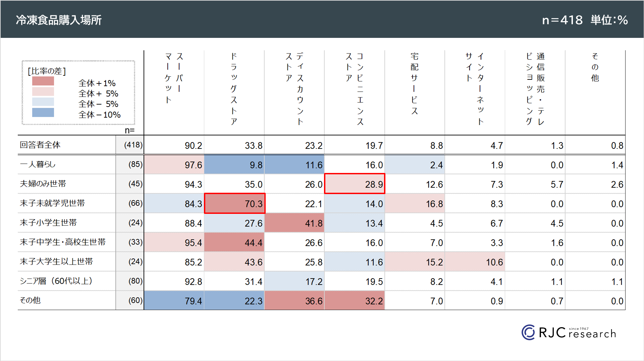
Task: Select the light pink 全体+5% legend swatch
Action: tap(43, 92)
